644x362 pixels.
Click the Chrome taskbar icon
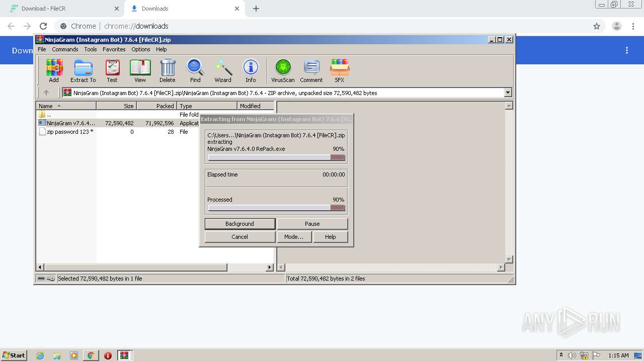tap(91, 355)
